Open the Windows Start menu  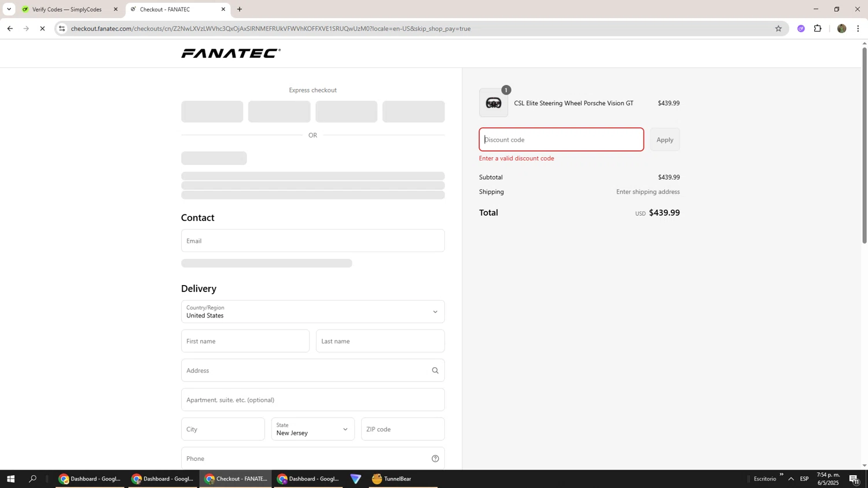(10, 479)
